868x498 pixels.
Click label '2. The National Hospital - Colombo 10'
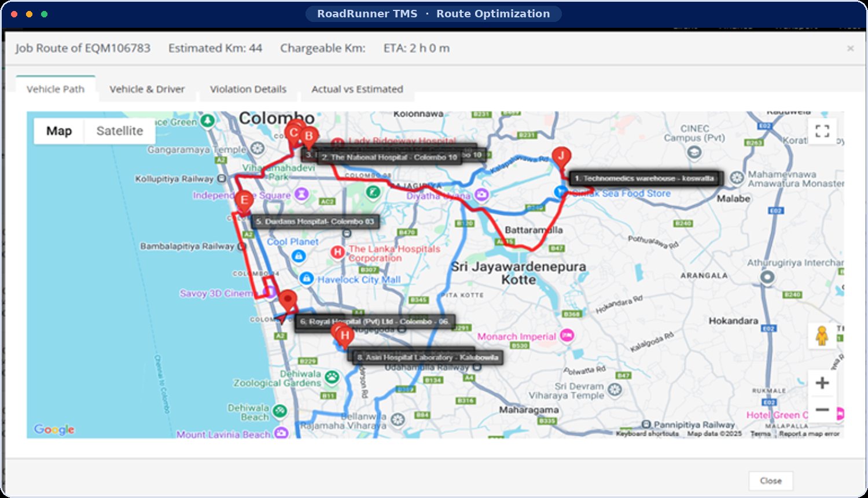389,157
